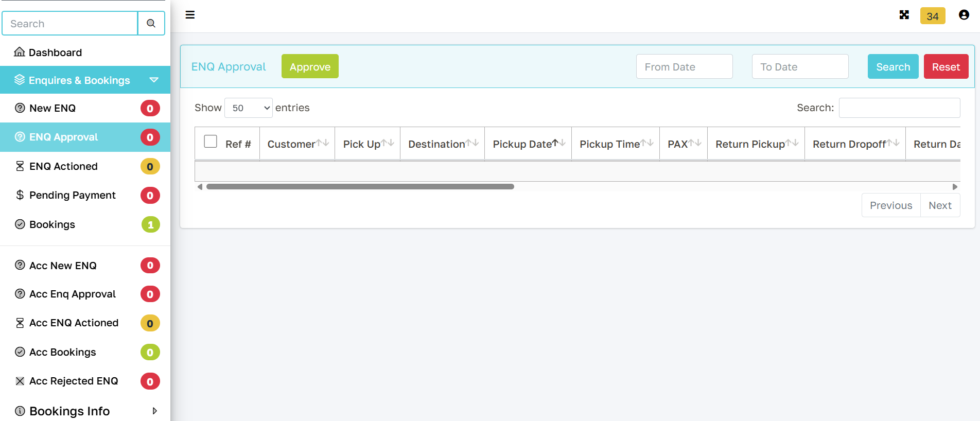Click the magnifier search icon button
The height and width of the screenshot is (421, 980).
point(151,23)
